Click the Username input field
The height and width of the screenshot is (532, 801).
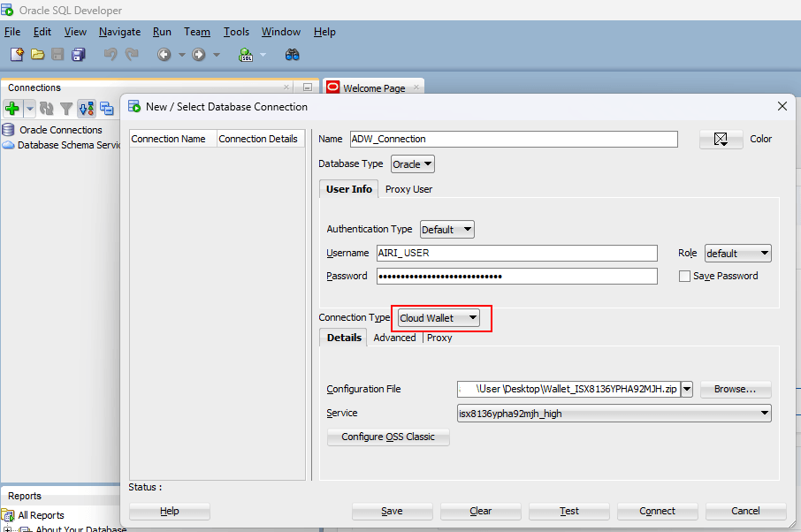(517, 254)
